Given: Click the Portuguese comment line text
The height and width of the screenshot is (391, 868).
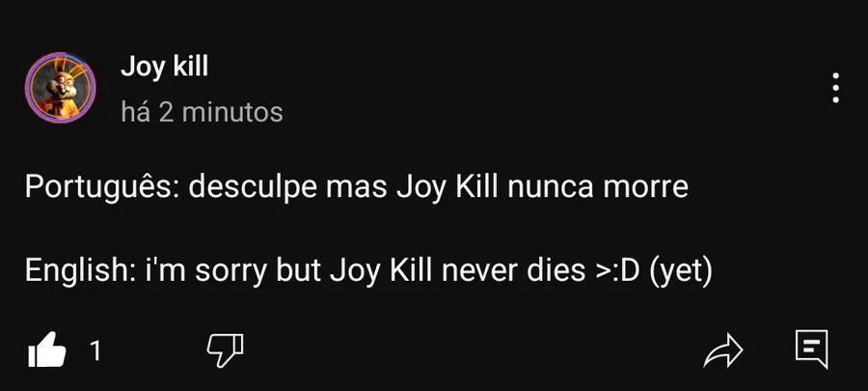Looking at the screenshot, I should [x=357, y=187].
